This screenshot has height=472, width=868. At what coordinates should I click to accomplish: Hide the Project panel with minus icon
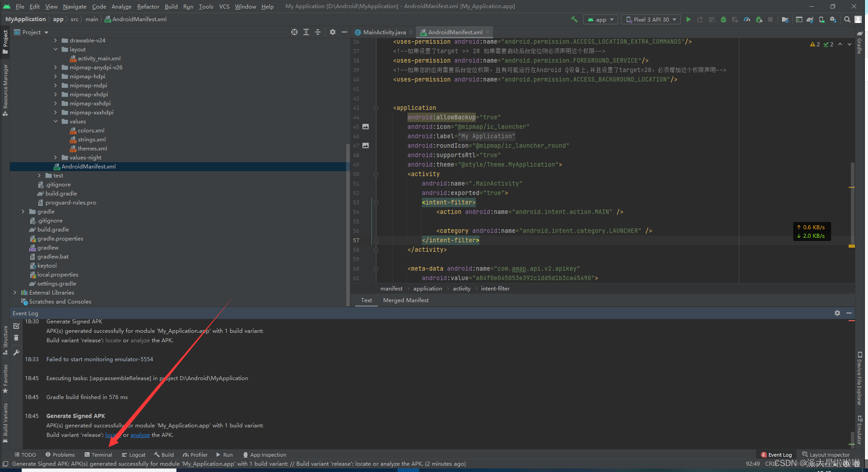coord(344,32)
